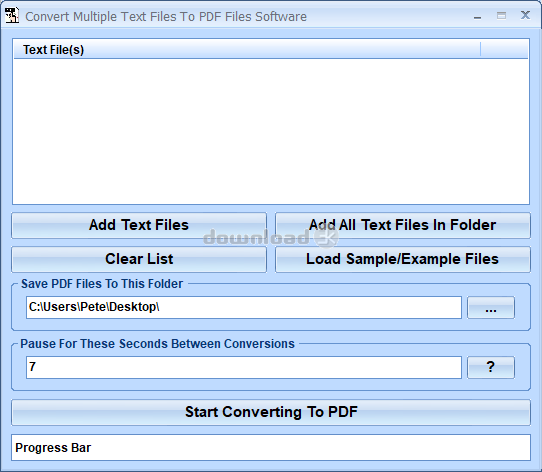Close the converter window
Image resolution: width=542 pixels, height=472 pixels.
525,15
